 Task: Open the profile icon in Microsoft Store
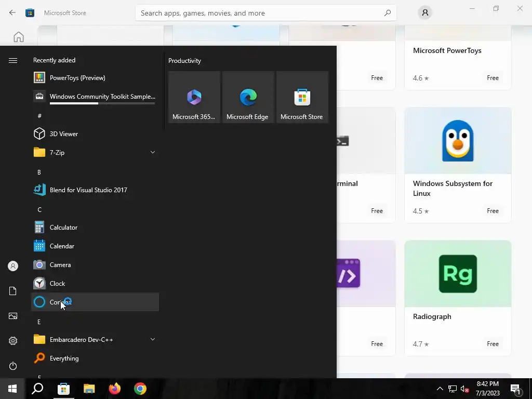click(425, 13)
